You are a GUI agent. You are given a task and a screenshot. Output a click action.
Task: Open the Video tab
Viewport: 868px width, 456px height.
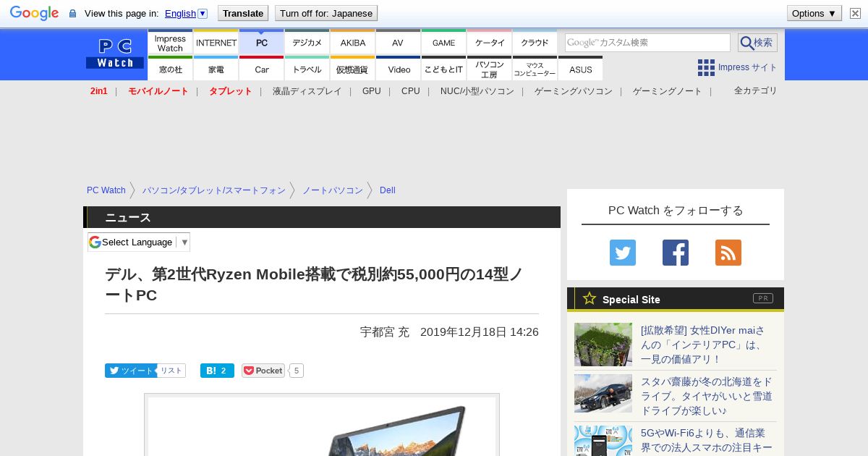tap(399, 69)
